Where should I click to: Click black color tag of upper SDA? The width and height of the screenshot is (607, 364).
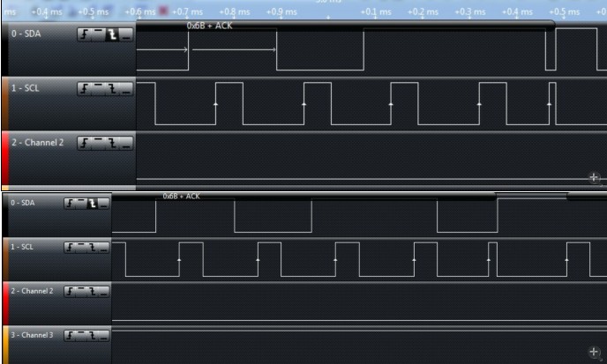[x=4, y=49]
